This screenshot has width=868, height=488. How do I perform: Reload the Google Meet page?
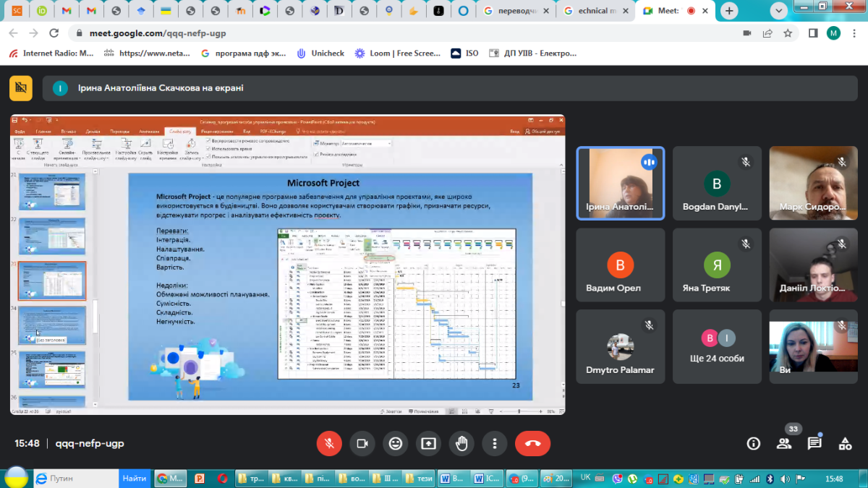(x=54, y=33)
